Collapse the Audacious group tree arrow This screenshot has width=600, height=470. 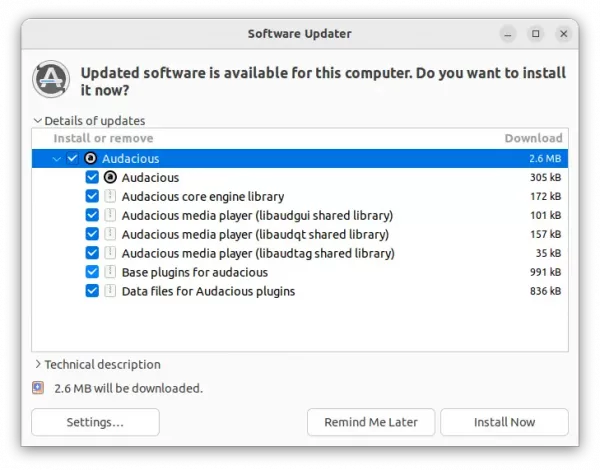click(x=56, y=159)
